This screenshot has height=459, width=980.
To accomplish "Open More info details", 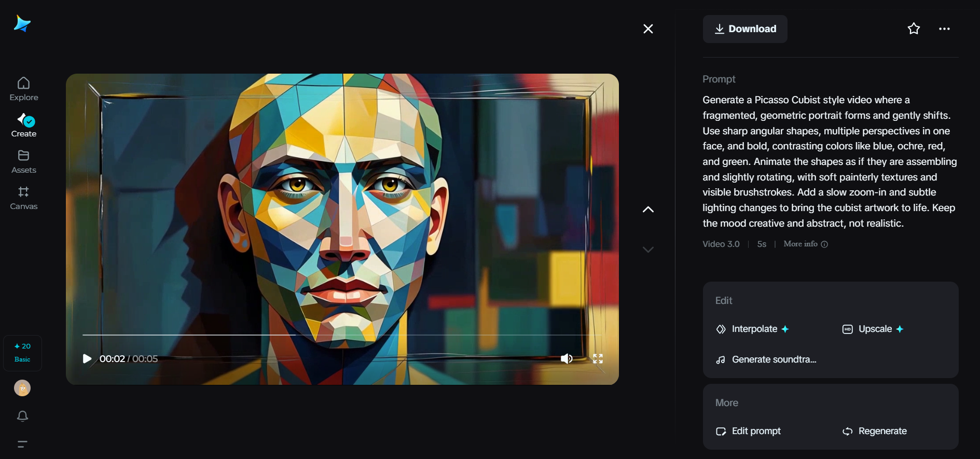I will coord(806,244).
